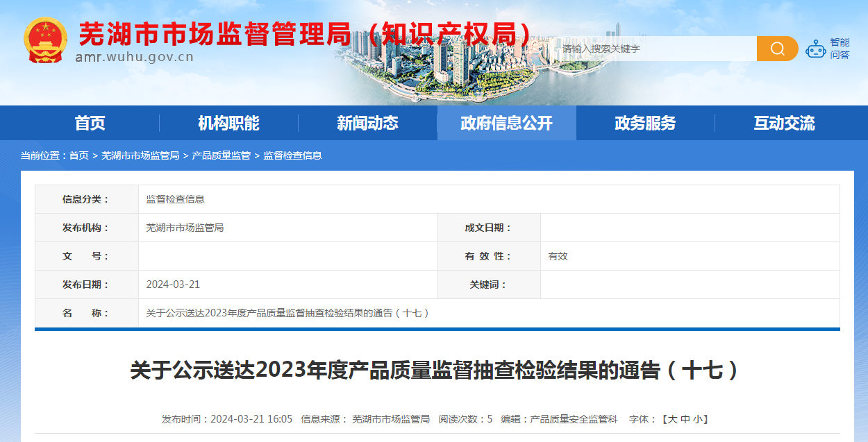The image size is (868, 442).
Task: Click the 监督检查信息 breadcrumb link
Action: tap(293, 155)
